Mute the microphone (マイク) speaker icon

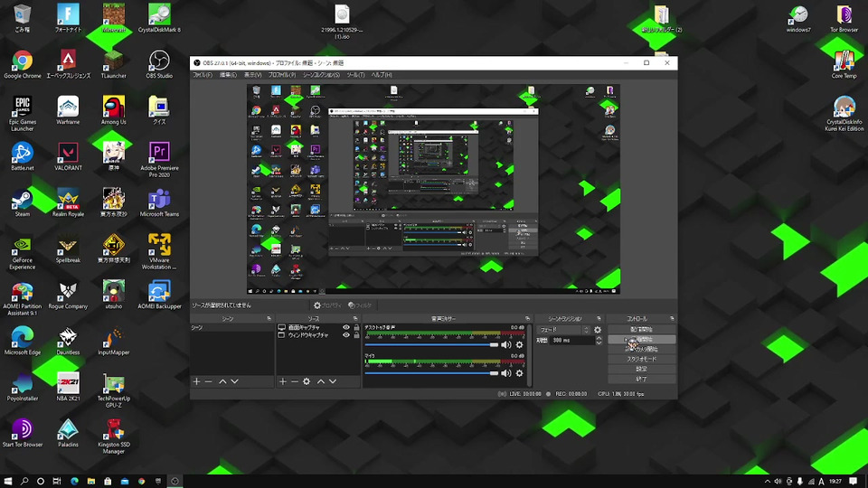click(506, 373)
